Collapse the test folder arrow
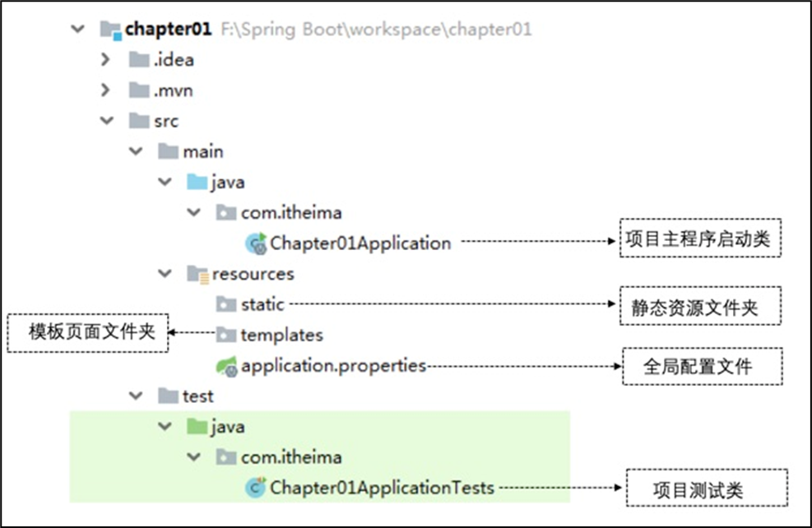The width and height of the screenshot is (812, 528). tap(135, 396)
